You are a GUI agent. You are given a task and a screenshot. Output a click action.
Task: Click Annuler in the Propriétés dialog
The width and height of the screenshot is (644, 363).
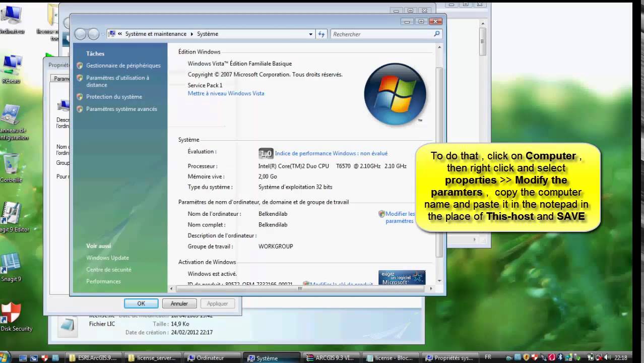[179, 304]
